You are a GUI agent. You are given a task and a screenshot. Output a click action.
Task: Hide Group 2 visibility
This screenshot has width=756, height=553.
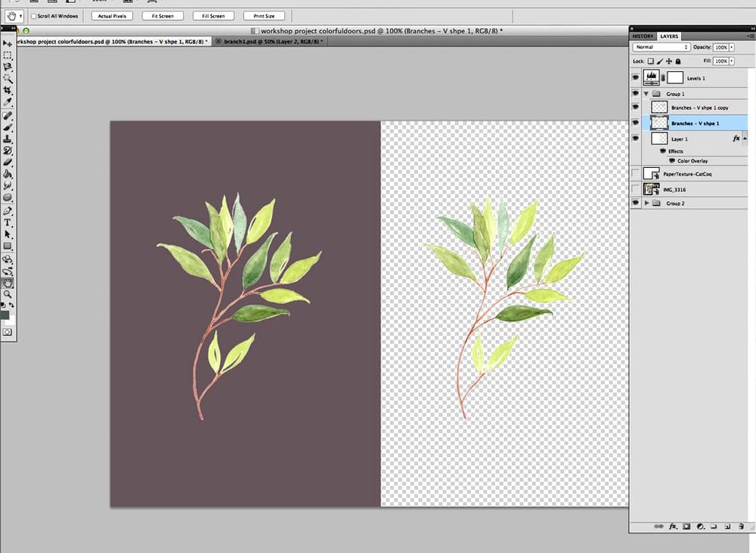(x=636, y=203)
